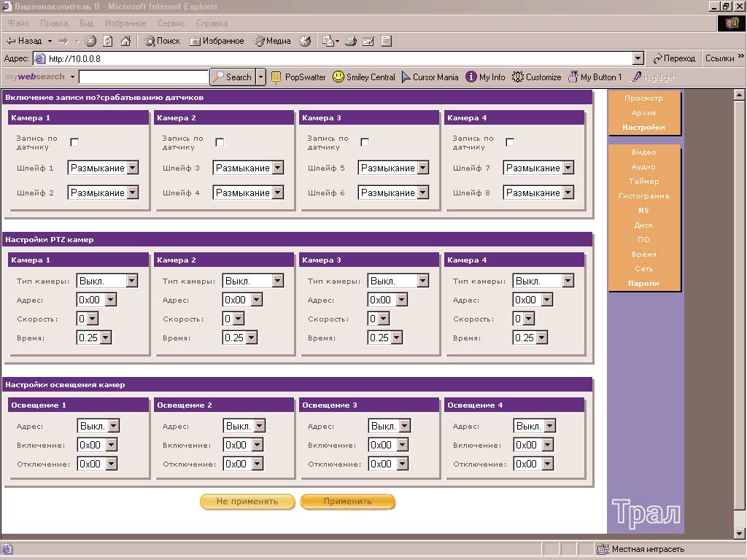Enable sensor recording for Камера 1

pos(74,142)
